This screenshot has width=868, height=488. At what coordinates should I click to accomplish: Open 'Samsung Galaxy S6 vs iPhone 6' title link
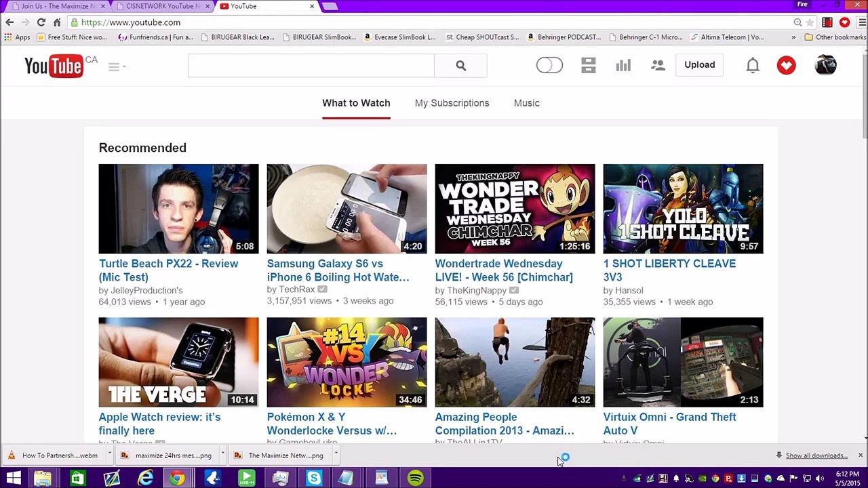[x=338, y=270]
